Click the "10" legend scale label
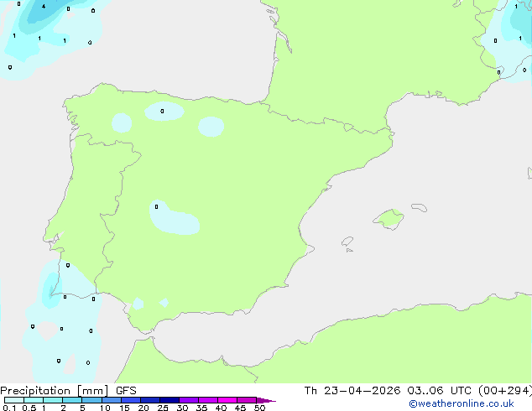Viewport: 532px width, 411px height. tap(105, 408)
